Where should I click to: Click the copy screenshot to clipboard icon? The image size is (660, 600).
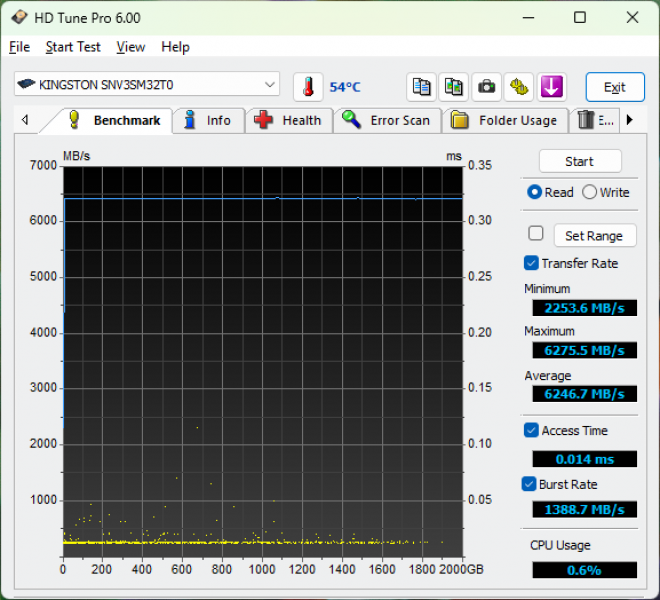[x=454, y=87]
